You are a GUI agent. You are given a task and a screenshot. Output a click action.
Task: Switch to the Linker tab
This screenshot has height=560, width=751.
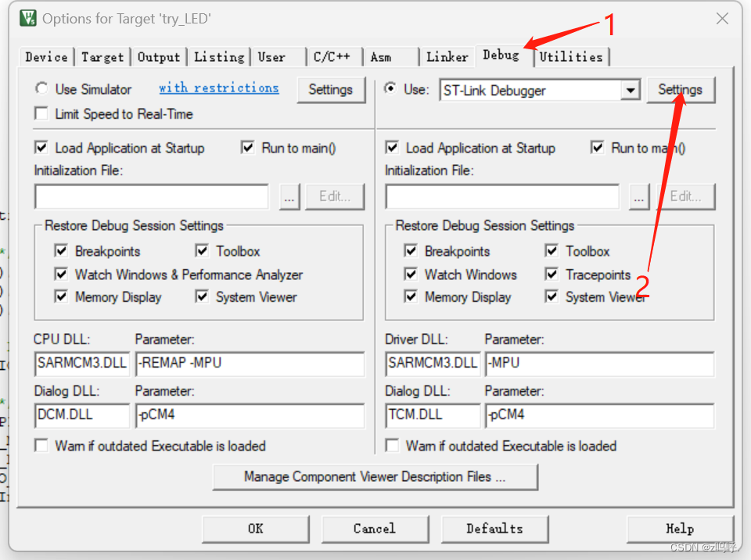click(447, 57)
